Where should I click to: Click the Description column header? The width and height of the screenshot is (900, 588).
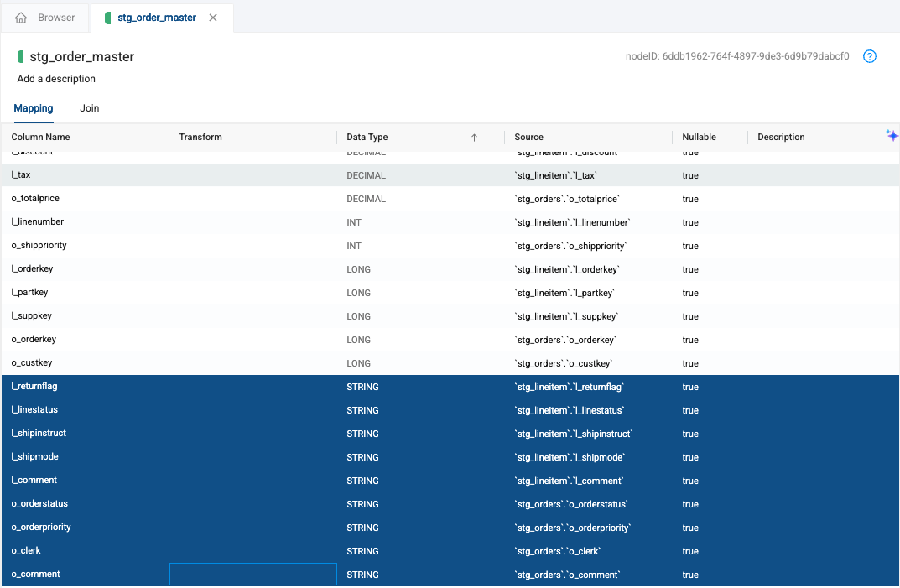pyautogui.click(x=781, y=138)
